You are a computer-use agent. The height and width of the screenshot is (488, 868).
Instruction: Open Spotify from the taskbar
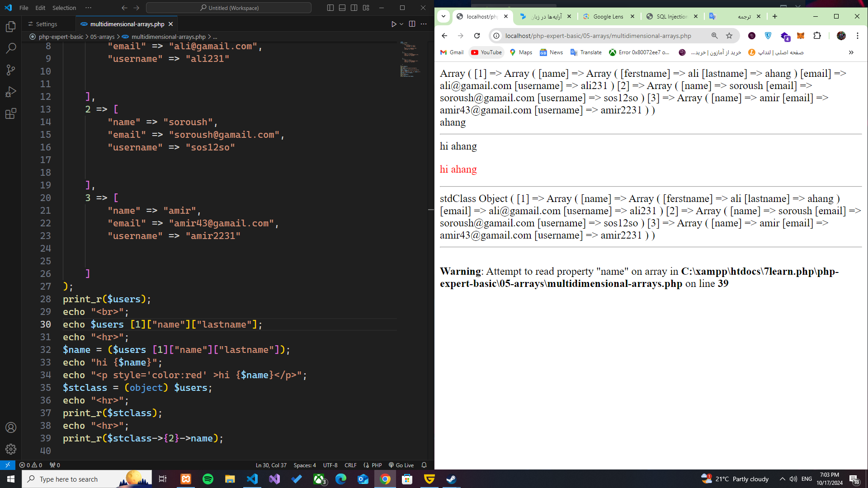(x=208, y=479)
